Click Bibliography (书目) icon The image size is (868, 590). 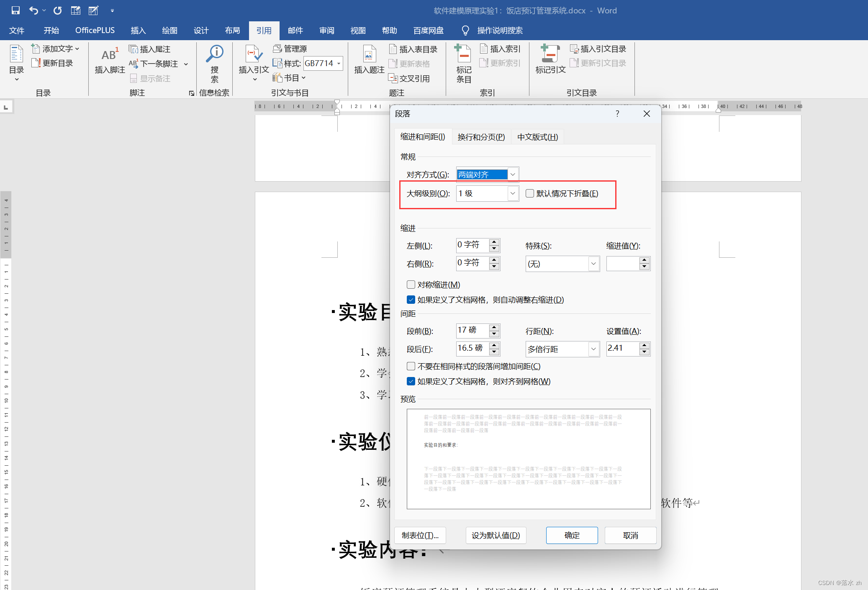click(x=277, y=78)
